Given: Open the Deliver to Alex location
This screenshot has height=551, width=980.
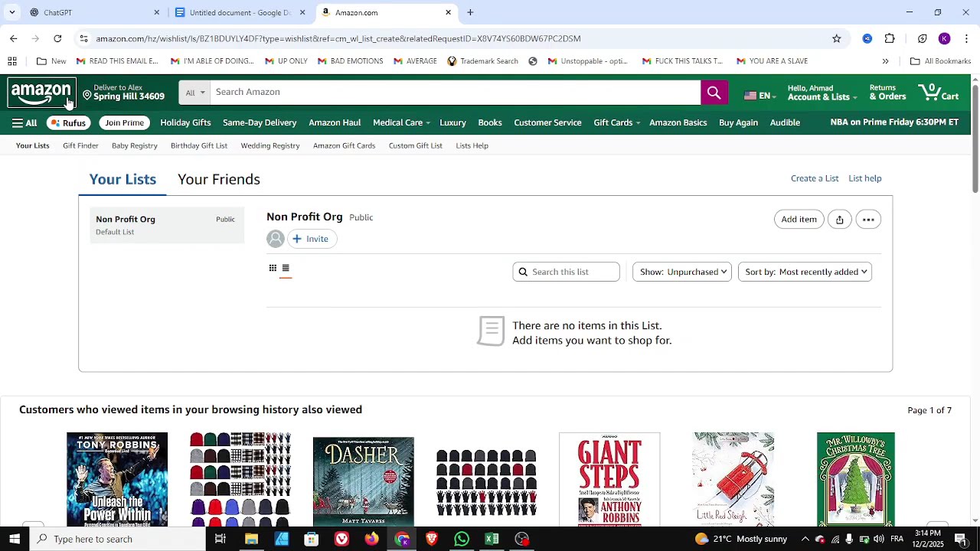Looking at the screenshot, I should coord(124,93).
